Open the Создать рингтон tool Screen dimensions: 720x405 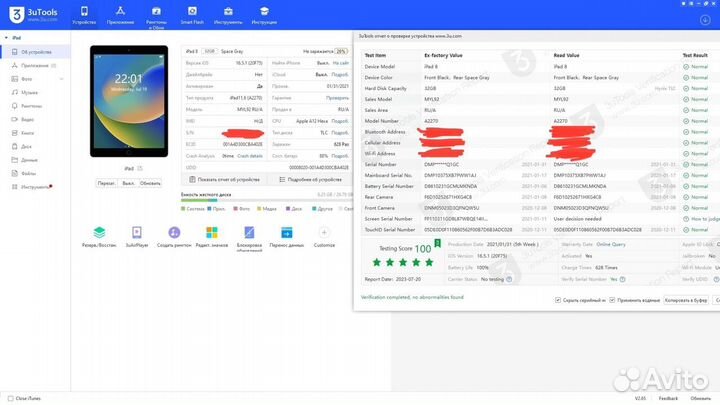pyautogui.click(x=174, y=237)
